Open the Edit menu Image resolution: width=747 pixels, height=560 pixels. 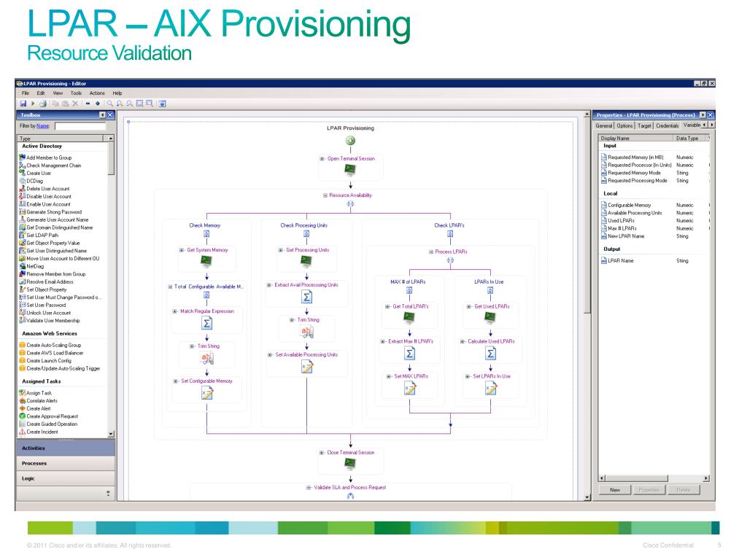tap(41, 93)
